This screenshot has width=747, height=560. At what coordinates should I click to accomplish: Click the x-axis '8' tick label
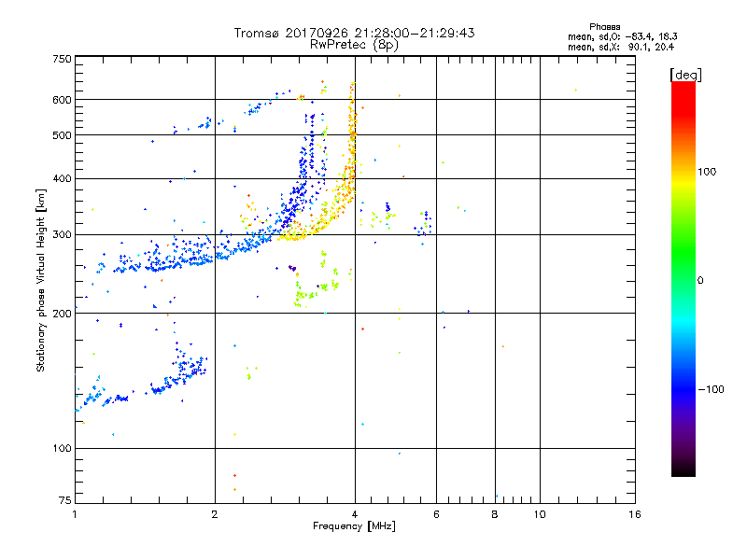495,514
